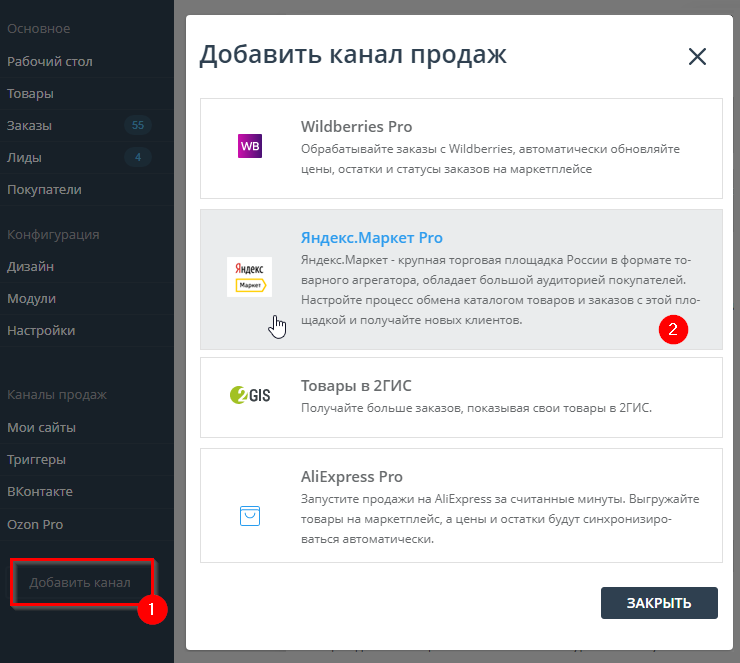
Task: Open the Заказы sidebar section
Action: click(30, 126)
